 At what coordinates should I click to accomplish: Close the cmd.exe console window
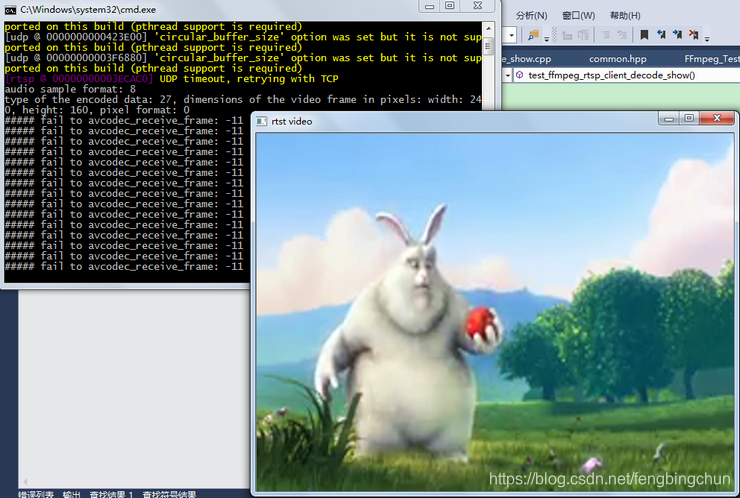[478, 6]
